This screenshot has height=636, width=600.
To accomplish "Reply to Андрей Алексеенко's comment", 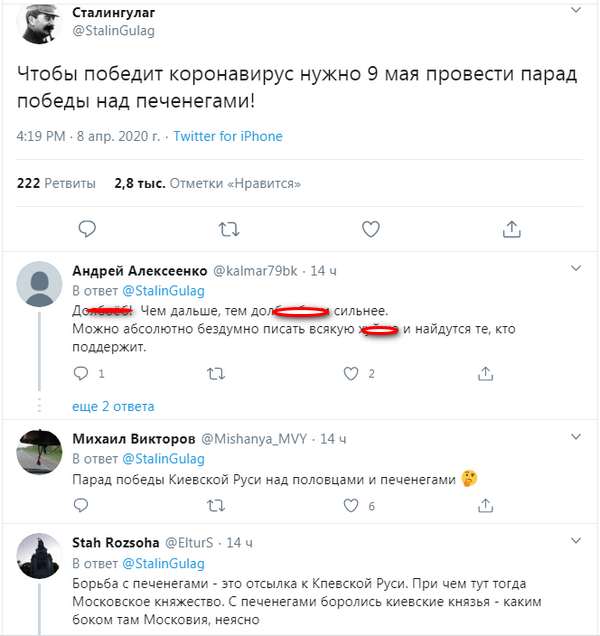I will [83, 374].
